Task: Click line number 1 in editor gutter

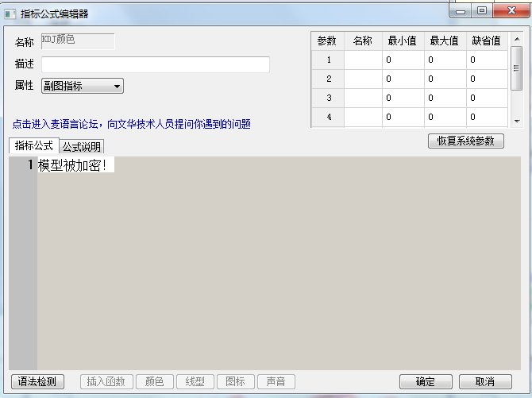Action: 30,164
